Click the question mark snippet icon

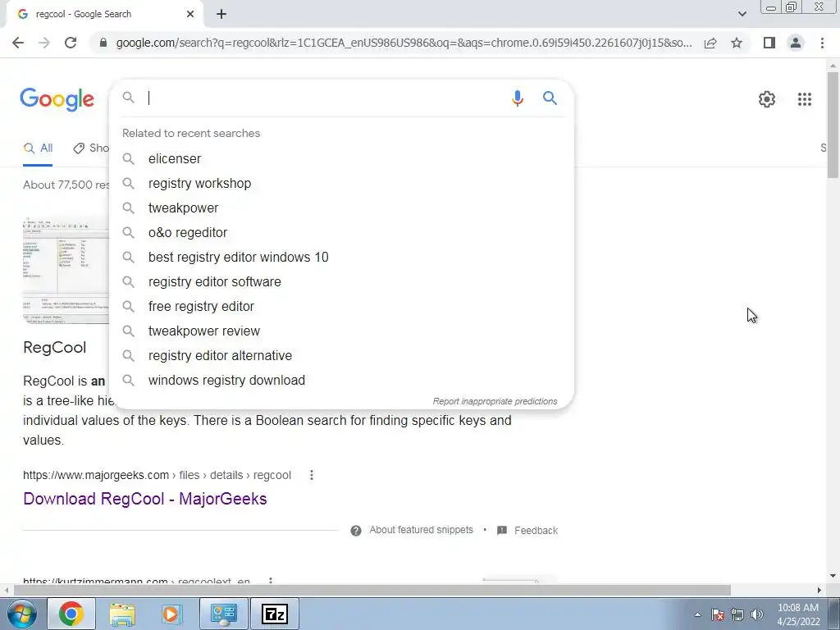356,531
